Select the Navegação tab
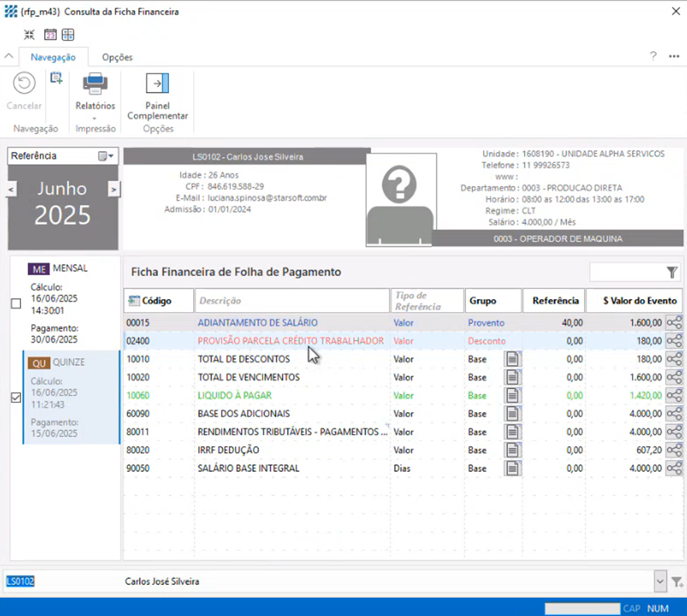This screenshot has height=616, width=687. tap(53, 57)
